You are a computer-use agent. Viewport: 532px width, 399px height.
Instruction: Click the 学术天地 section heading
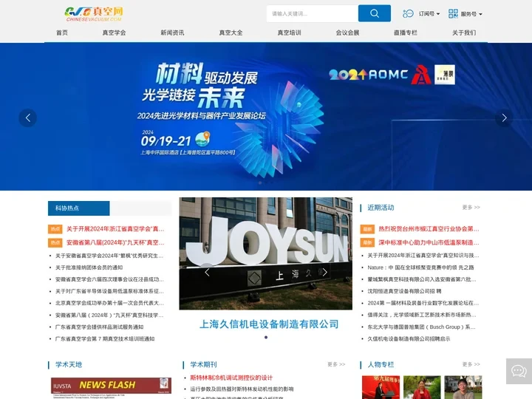[69, 364]
